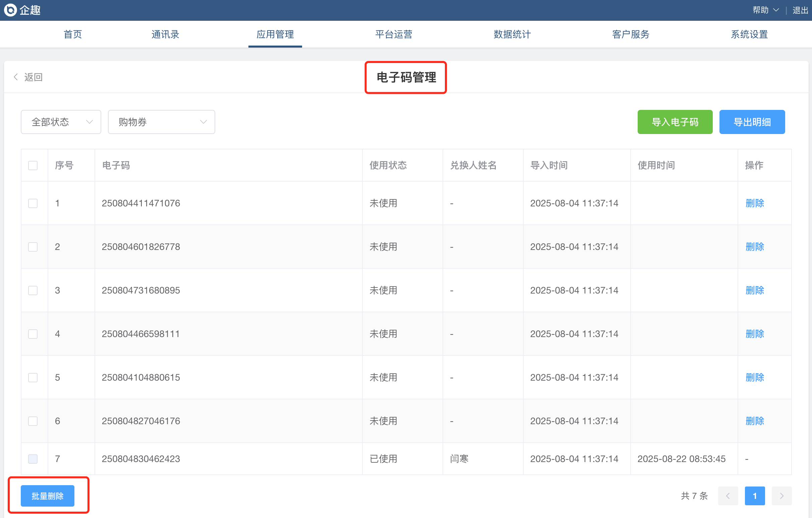Click the back arrow next to 返回

[16, 77]
